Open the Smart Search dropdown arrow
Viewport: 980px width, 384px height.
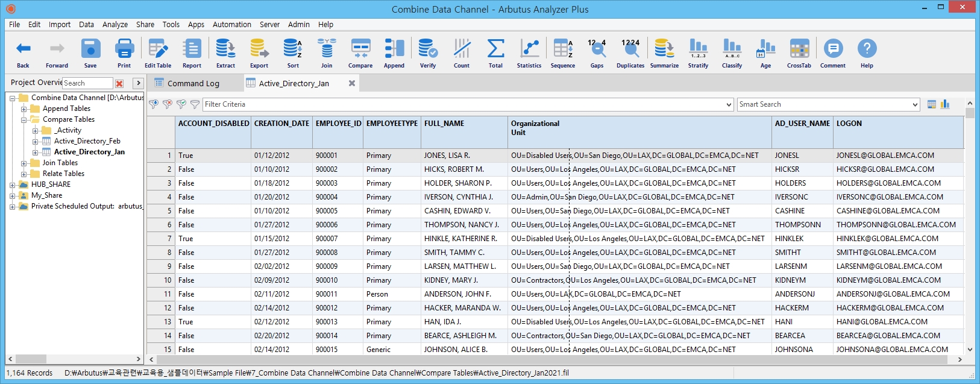pos(916,104)
